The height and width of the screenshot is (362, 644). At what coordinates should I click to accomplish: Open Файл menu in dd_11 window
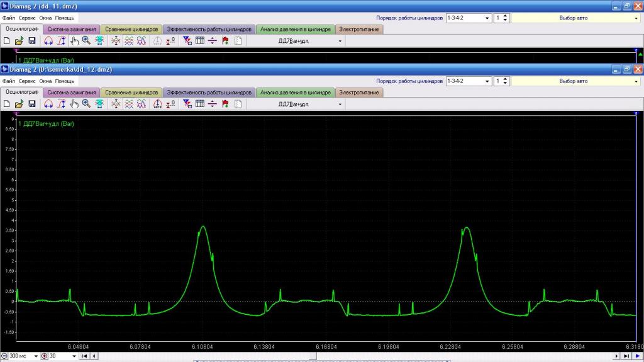(8, 18)
